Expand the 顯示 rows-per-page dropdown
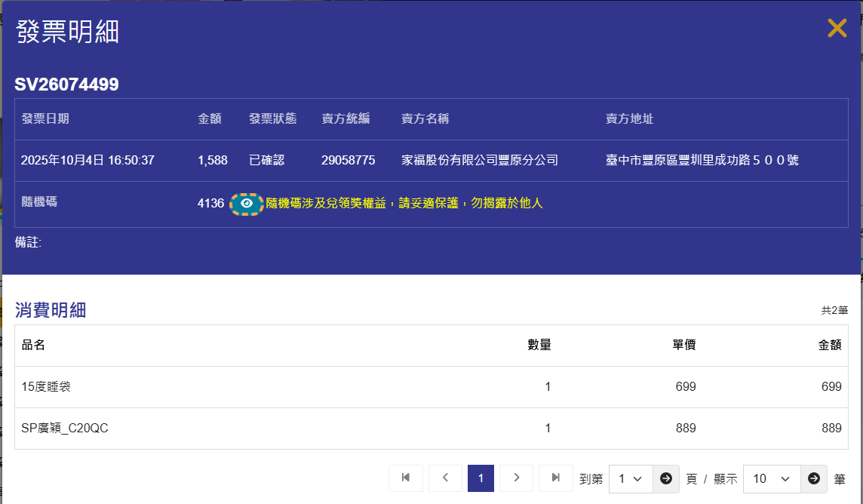The width and height of the screenshot is (863, 504). pos(772,479)
